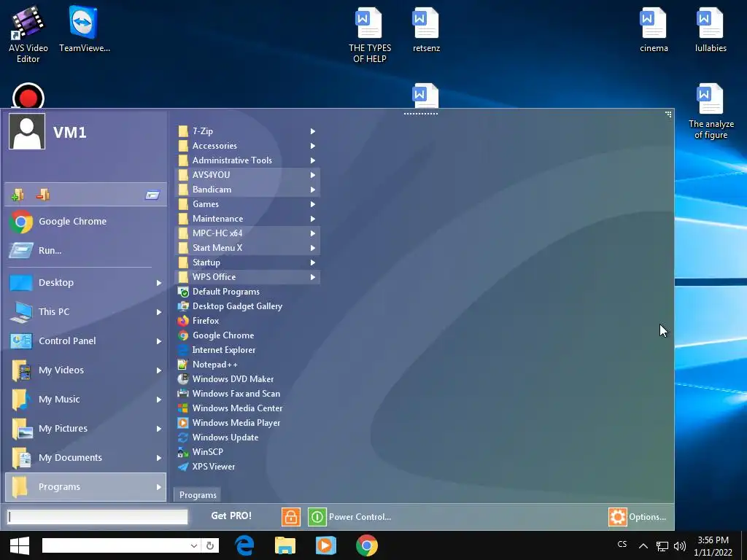The image size is (747, 560).
Task: Click the volume speaker tray icon
Action: coord(680,546)
